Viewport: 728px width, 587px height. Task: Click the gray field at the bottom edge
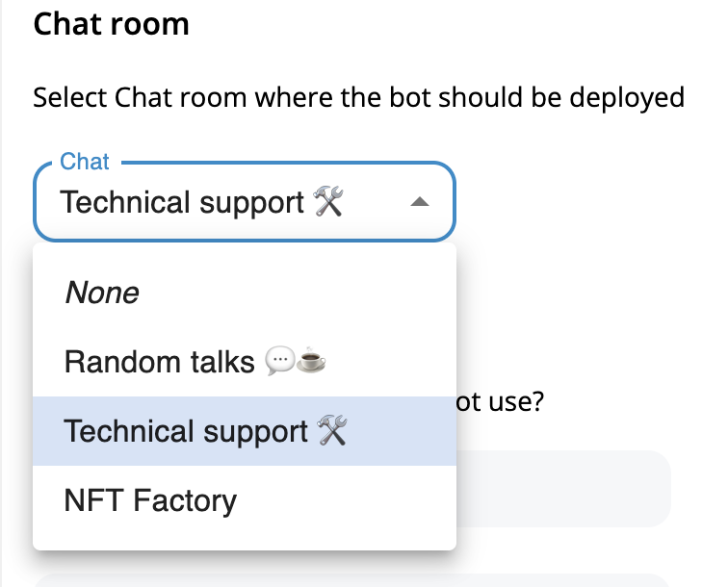pyautogui.click(x=351, y=580)
